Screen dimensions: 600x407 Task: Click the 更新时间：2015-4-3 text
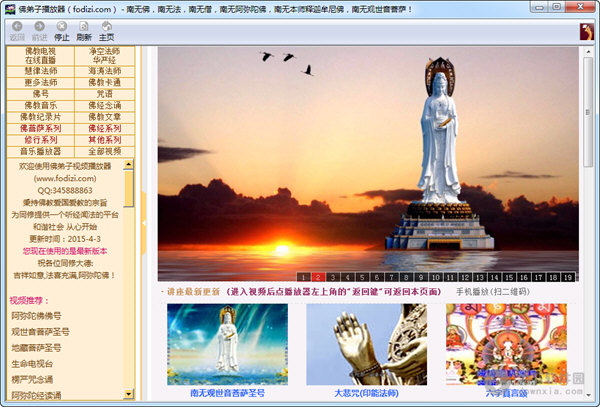[x=65, y=239]
